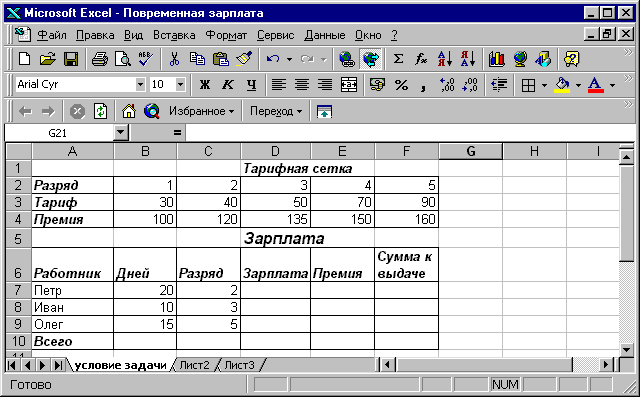Open the Правка menu
Image resolution: width=640 pixels, height=397 pixels.
click(x=95, y=35)
